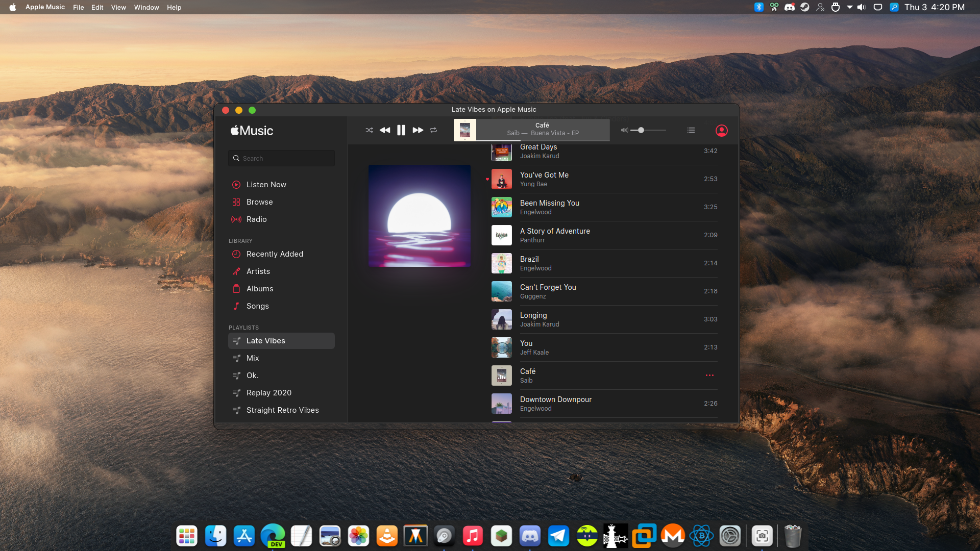Toggle repeat mode
Screen dimensions: 980x551
pyautogui.click(x=433, y=131)
